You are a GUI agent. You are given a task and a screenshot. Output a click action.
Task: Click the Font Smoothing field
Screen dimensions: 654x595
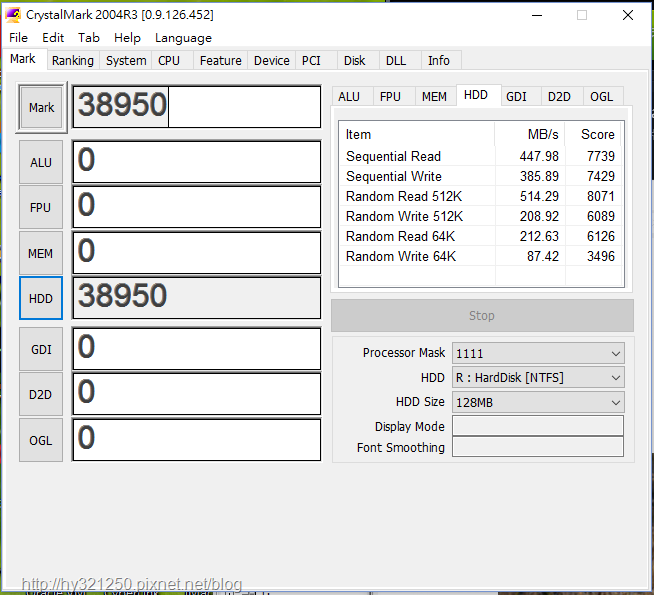pyautogui.click(x=538, y=447)
